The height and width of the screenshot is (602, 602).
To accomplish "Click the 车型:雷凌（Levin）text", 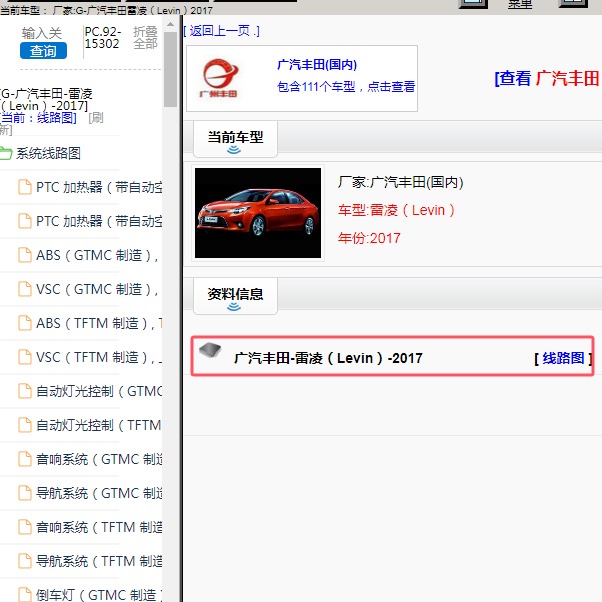I will 396,210.
